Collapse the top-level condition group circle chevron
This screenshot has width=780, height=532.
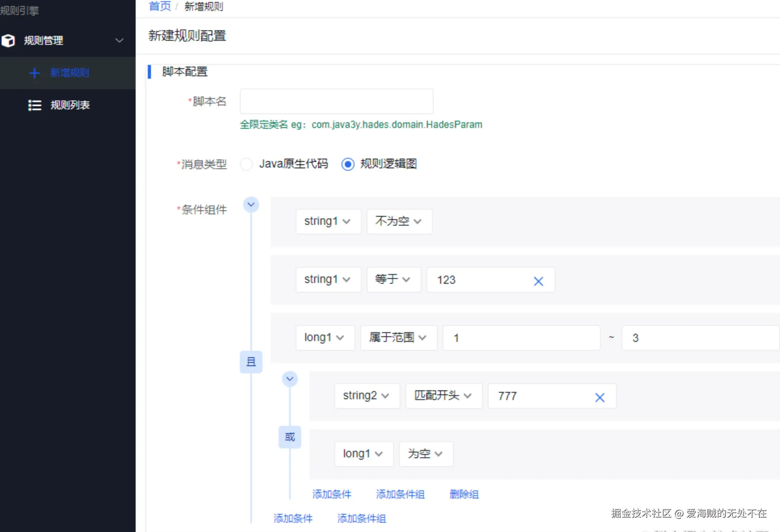(x=251, y=205)
